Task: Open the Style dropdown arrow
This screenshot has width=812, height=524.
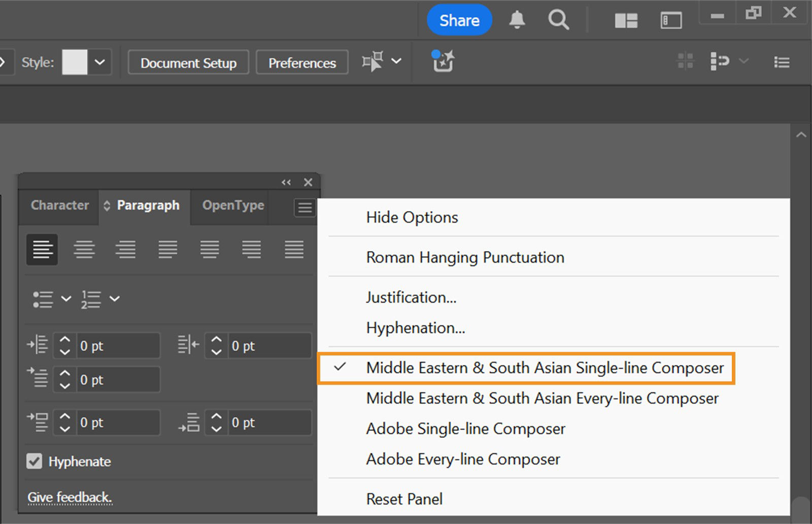Action: click(100, 62)
